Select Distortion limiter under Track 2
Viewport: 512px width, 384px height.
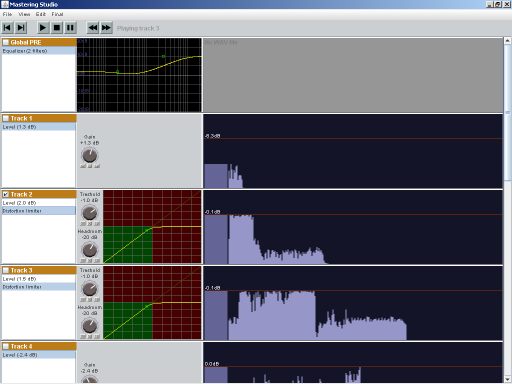click(39, 211)
